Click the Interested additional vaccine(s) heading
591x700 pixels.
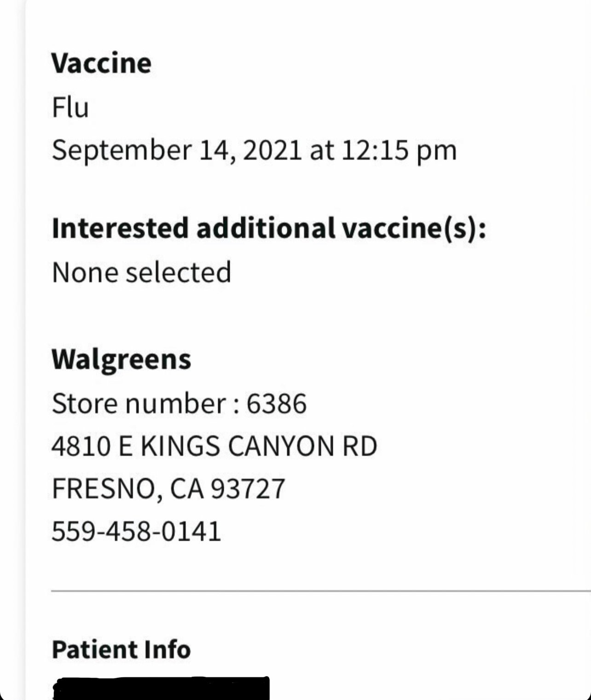tap(268, 229)
